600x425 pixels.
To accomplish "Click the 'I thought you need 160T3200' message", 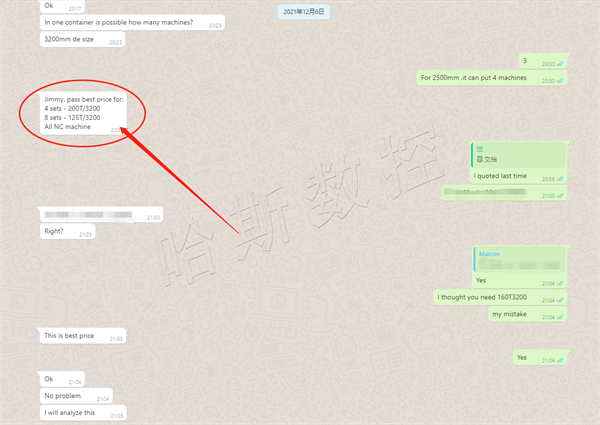I will [500, 297].
